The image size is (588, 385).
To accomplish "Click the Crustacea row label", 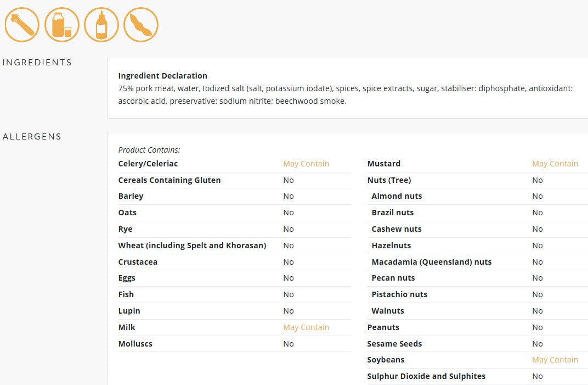I will point(138,262).
